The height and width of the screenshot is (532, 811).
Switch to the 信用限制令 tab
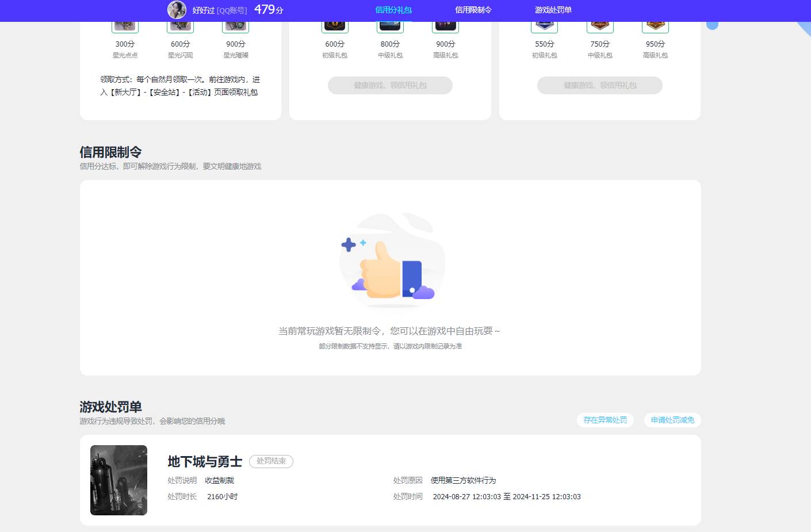click(472, 10)
